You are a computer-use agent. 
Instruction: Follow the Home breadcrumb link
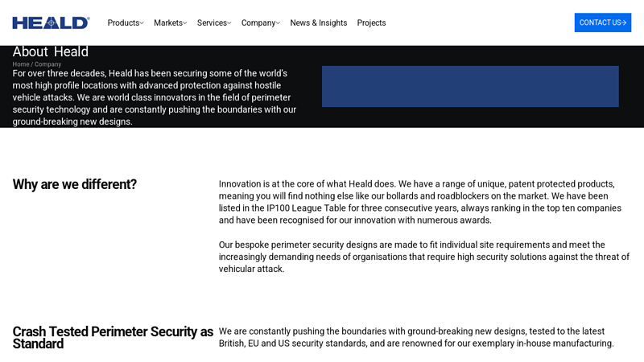click(x=21, y=64)
